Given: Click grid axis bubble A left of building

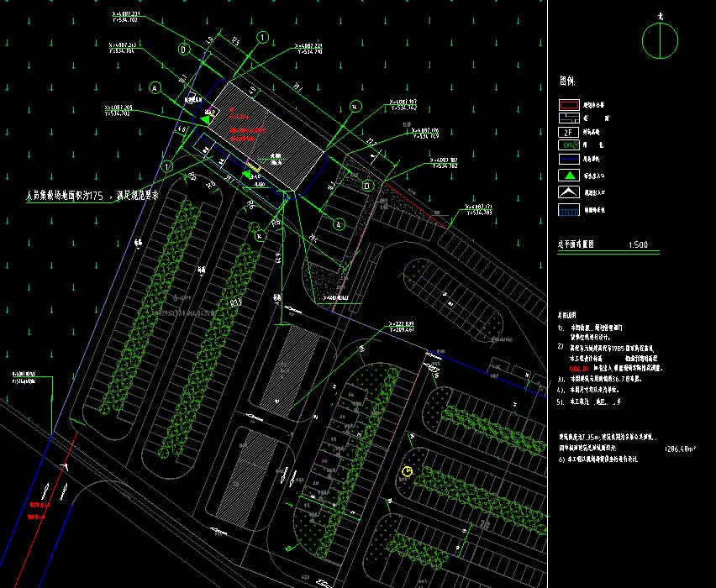Looking at the screenshot, I should [155, 87].
